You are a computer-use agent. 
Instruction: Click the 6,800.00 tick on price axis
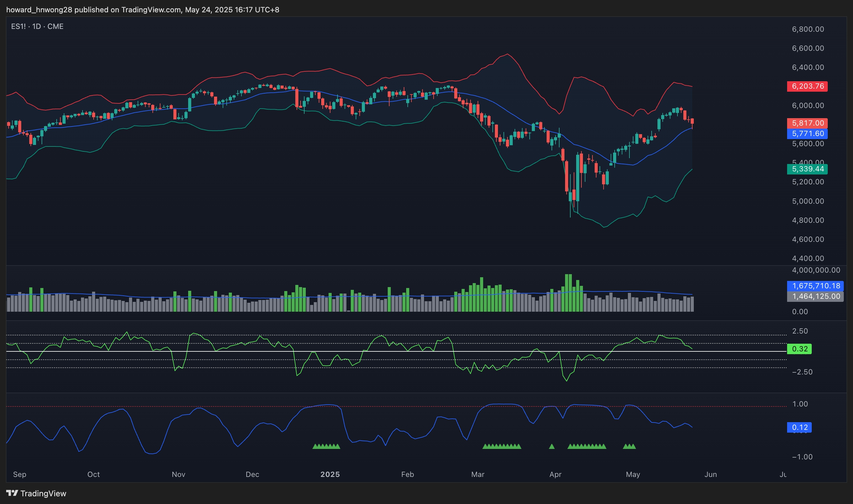[808, 29]
